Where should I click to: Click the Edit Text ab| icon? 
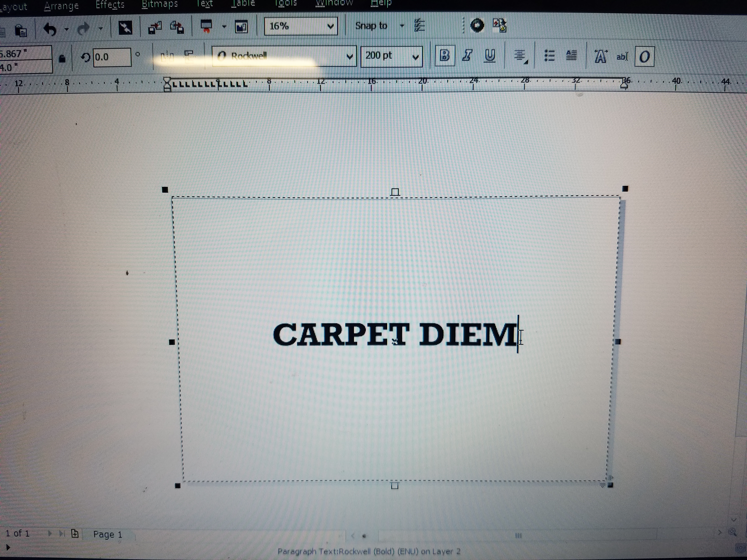coord(622,56)
